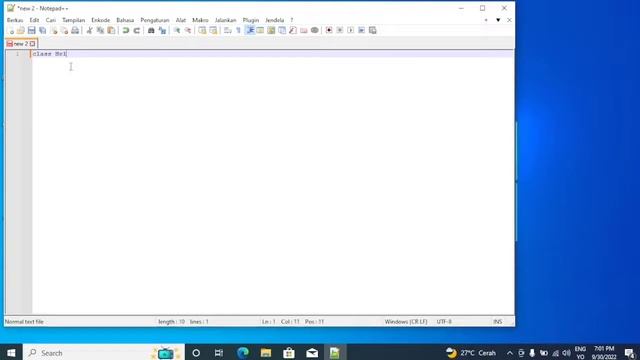Click line number 1 in the margin
Viewport: 640px width, 360px height.
coord(17,54)
